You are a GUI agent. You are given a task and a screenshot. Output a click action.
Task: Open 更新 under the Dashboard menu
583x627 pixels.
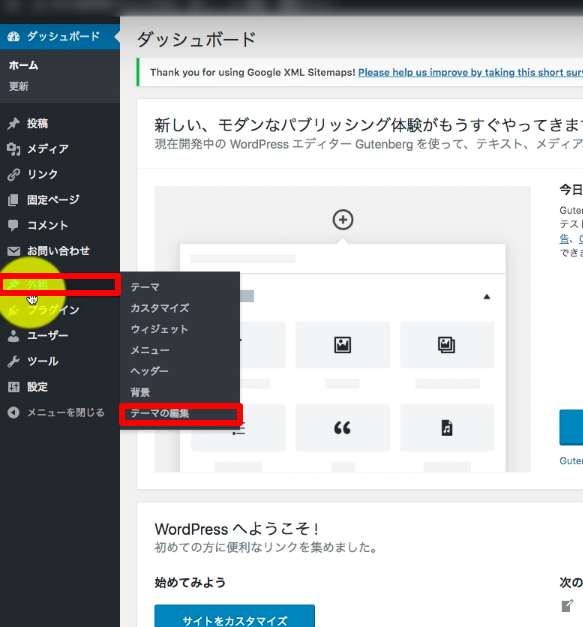[x=18, y=86]
